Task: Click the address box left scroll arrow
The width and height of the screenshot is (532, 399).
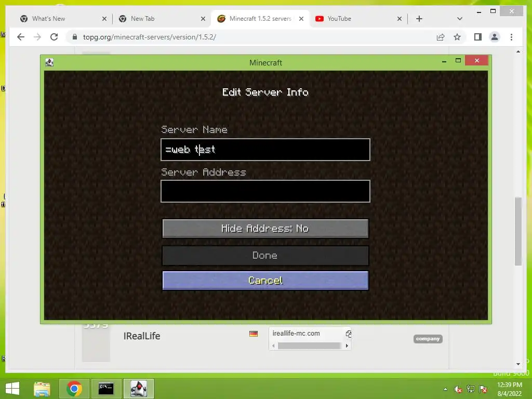Action: [x=273, y=345]
